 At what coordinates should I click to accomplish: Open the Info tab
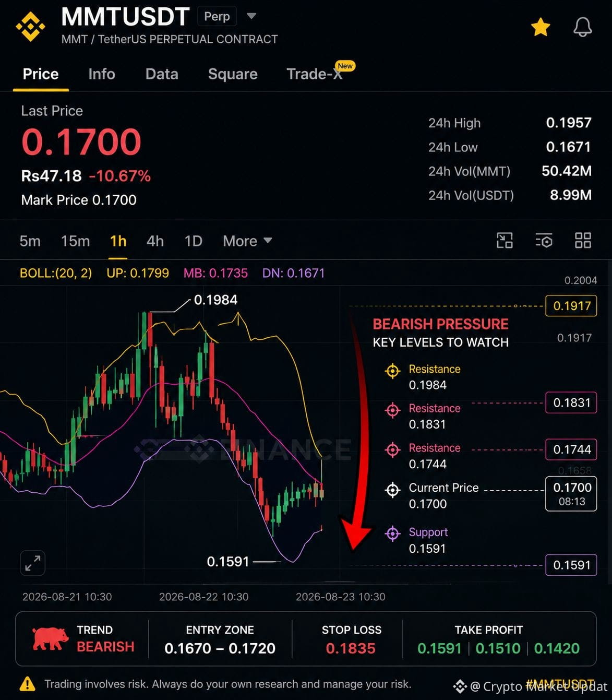tap(102, 74)
